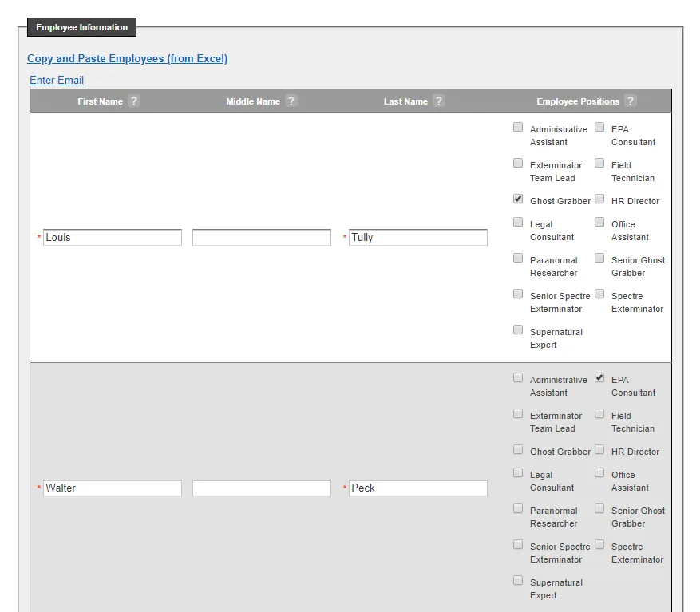This screenshot has height=612, width=700.
Task: Focus the empty middle name field for Walter Peck
Action: click(x=262, y=488)
